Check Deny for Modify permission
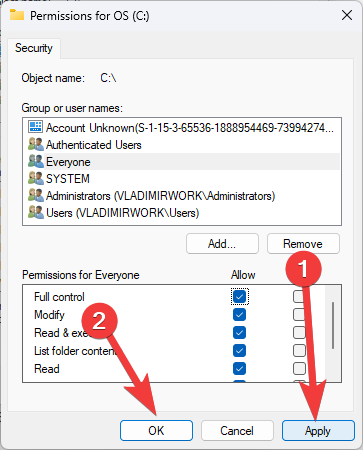The height and width of the screenshot is (450, 363). tap(299, 314)
